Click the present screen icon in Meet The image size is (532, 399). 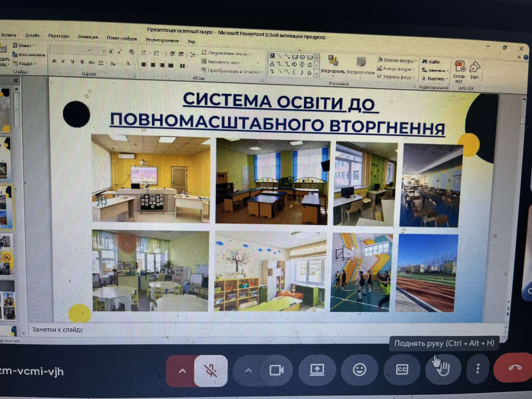(x=317, y=370)
